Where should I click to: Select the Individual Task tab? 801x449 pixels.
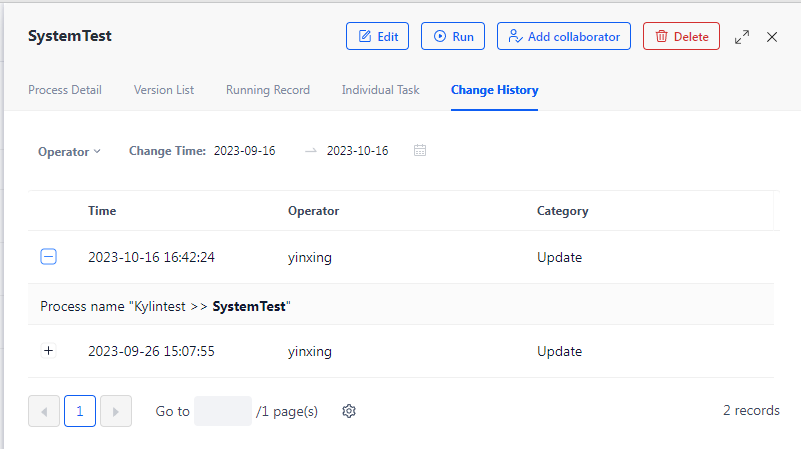[380, 90]
